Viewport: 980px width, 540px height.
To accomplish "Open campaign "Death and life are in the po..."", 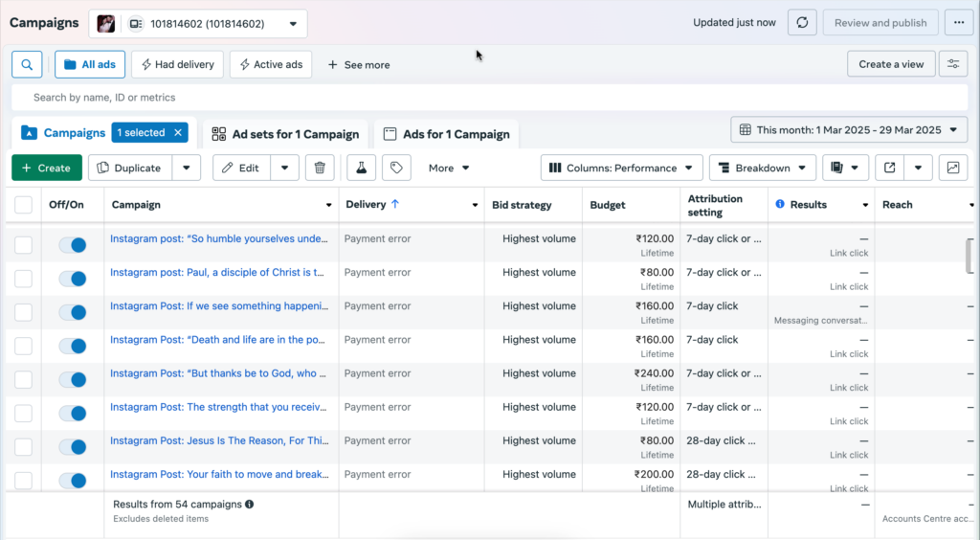I will [x=217, y=340].
